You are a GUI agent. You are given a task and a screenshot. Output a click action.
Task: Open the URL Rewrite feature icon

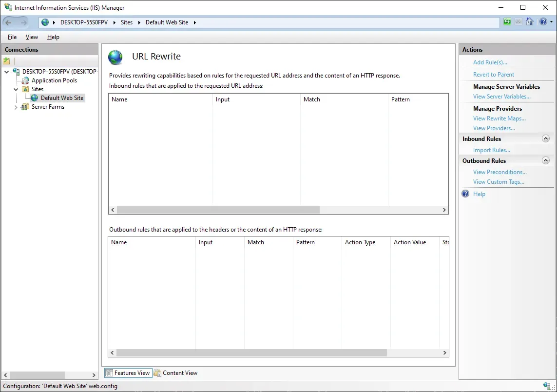click(115, 57)
